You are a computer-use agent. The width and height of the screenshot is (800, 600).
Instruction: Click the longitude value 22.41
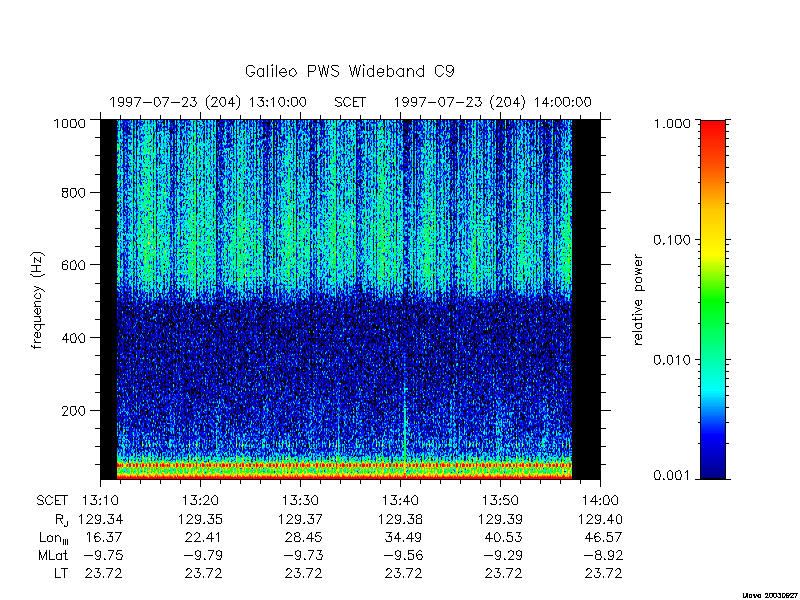coord(204,537)
